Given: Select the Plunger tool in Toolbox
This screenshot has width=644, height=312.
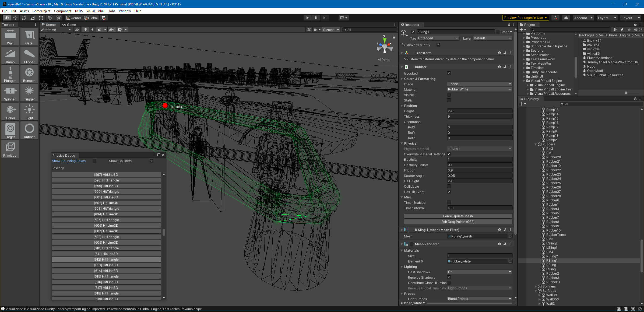Looking at the screenshot, I should coord(10,74).
